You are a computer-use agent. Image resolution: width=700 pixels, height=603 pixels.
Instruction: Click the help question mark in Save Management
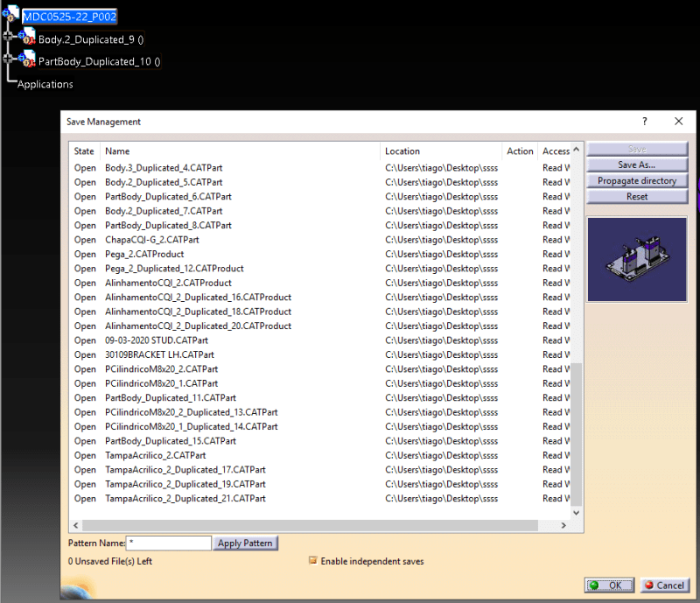click(644, 122)
